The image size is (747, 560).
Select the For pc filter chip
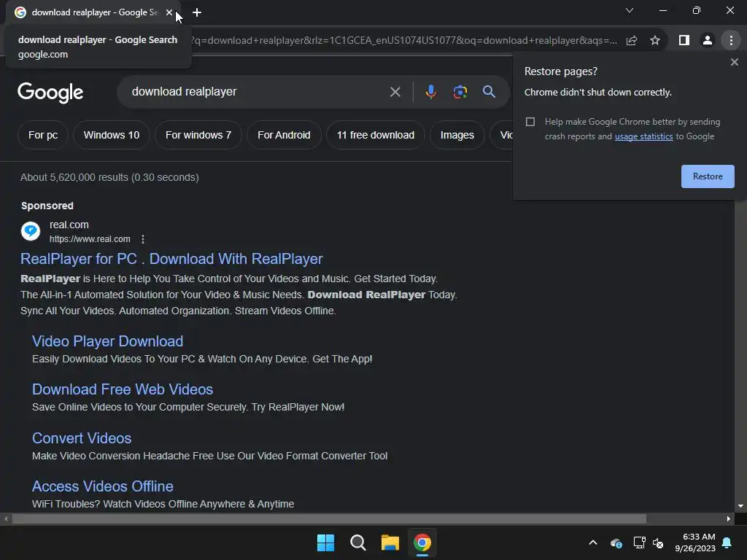(x=43, y=135)
